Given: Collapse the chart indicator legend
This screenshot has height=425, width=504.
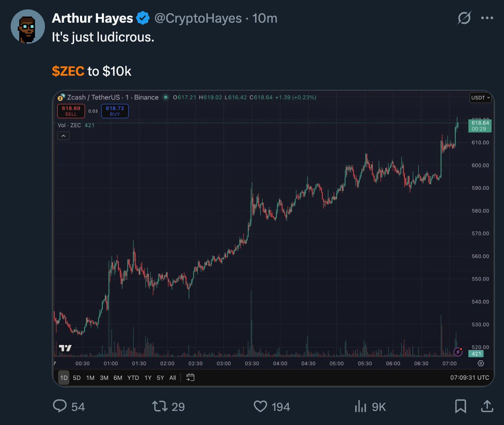Looking at the screenshot, I should coord(63,136).
